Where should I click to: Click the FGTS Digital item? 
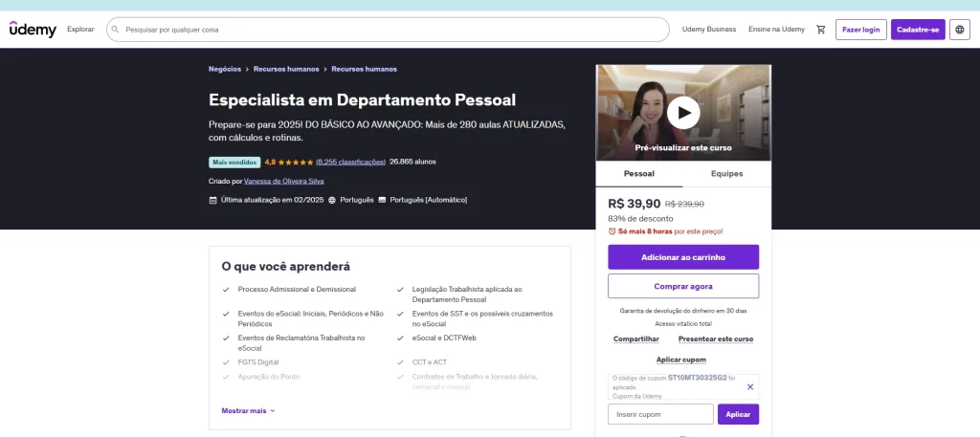click(x=258, y=362)
